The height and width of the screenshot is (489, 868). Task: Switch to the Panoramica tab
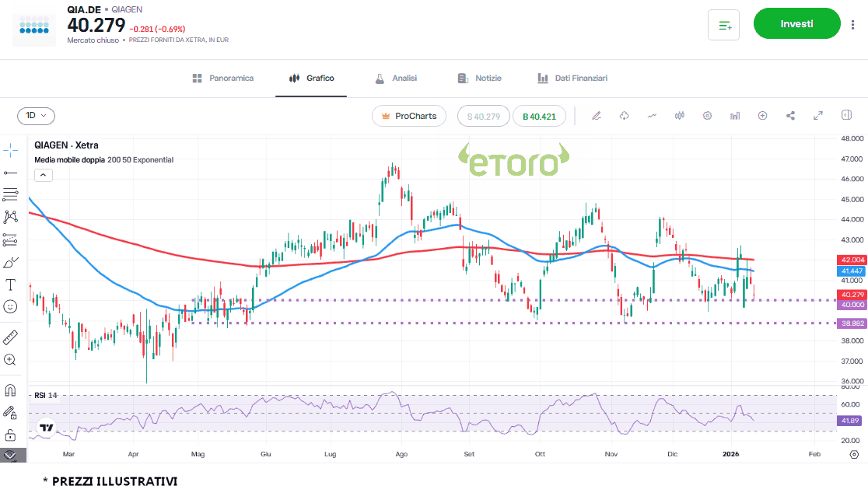tap(222, 79)
